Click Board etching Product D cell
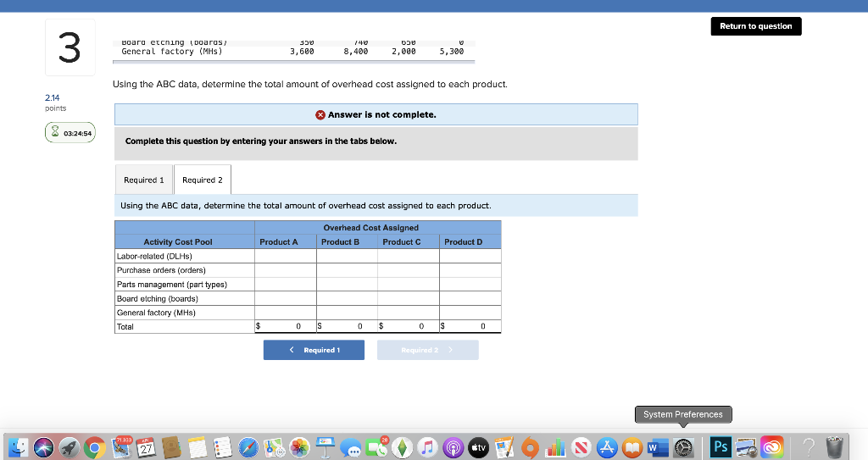 (470, 298)
